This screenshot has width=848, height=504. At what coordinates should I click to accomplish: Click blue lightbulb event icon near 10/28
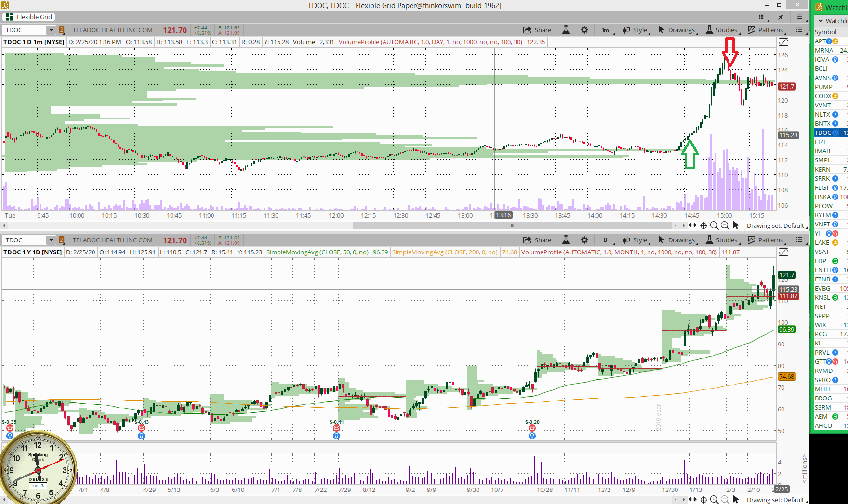(532, 436)
